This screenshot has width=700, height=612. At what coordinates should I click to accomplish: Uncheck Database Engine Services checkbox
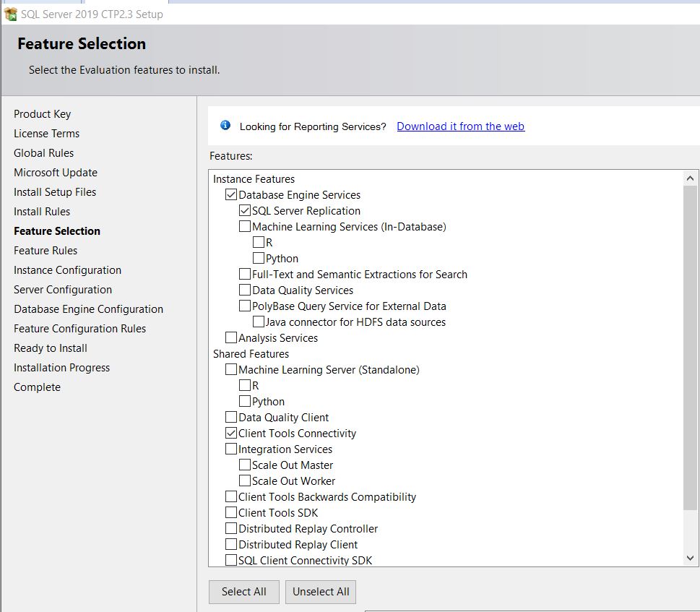pos(231,195)
